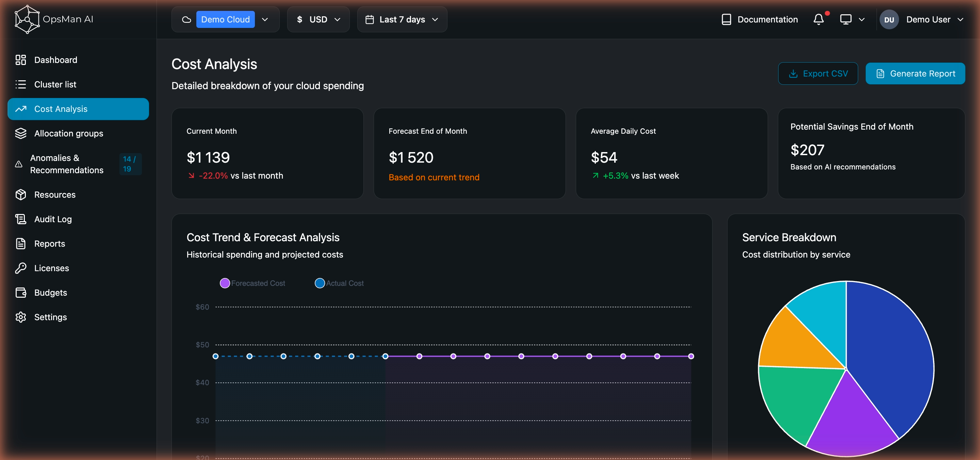Screen dimensions: 980x460
Task: Click the Potential Savings $207 card
Action: pyautogui.click(x=871, y=153)
